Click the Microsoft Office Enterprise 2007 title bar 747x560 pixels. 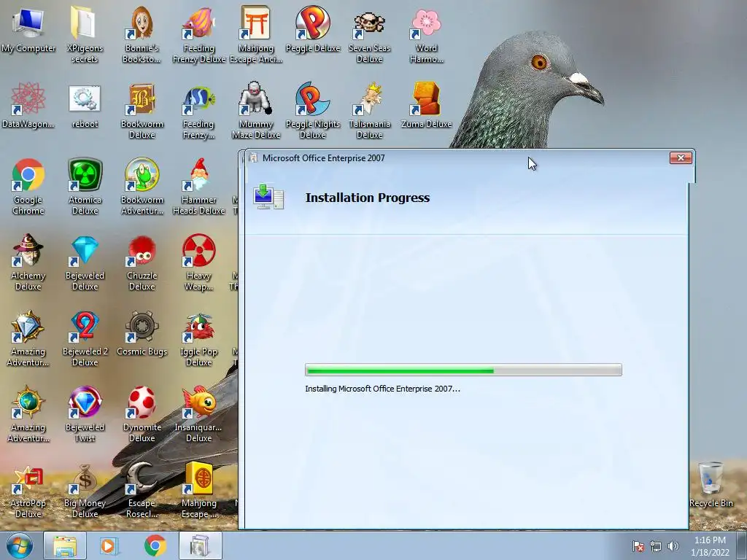[x=457, y=158]
